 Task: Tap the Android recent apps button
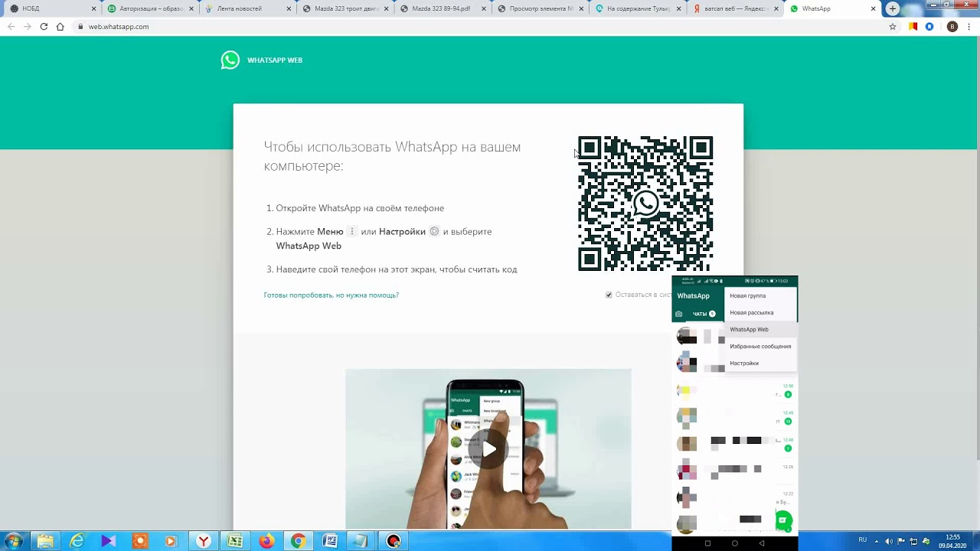click(x=707, y=543)
